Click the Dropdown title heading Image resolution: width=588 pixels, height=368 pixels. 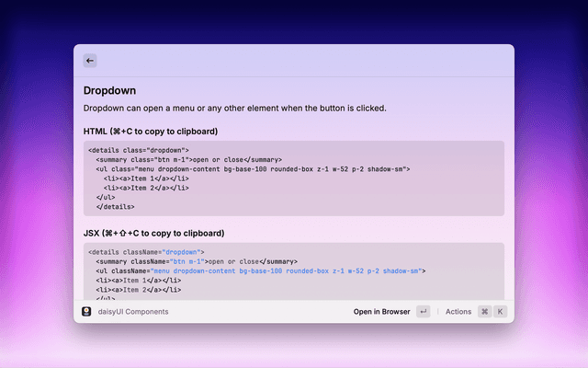[110, 91]
